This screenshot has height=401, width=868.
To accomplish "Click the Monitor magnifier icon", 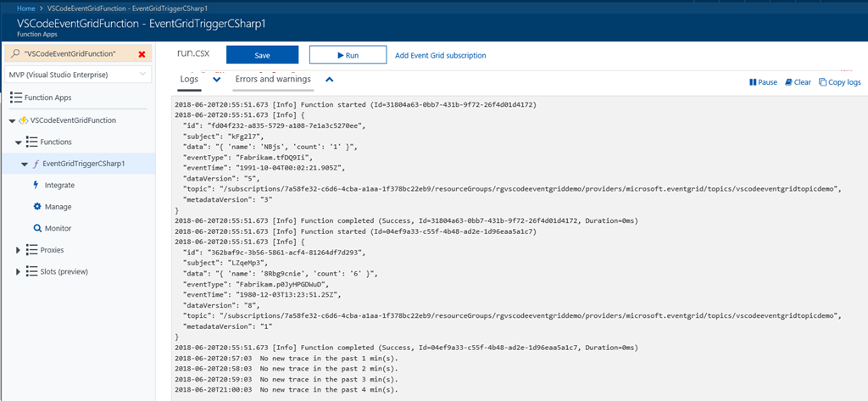I will coord(36,228).
